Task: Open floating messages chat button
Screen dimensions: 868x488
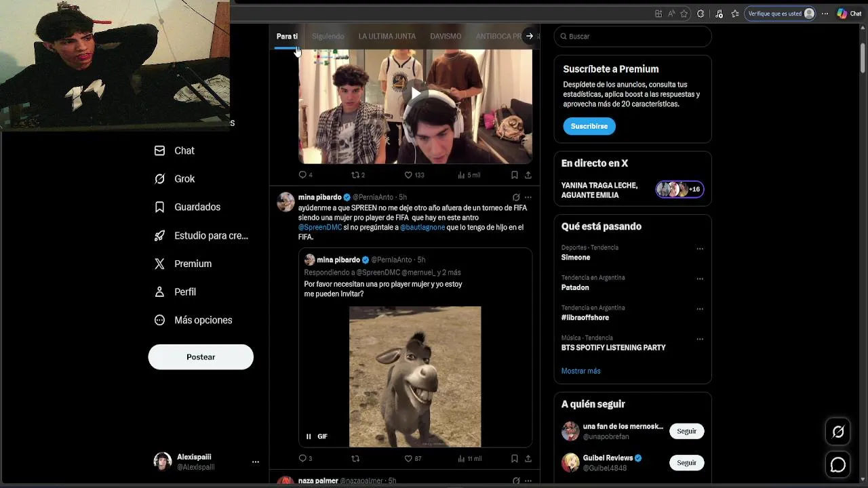Action: pyautogui.click(x=838, y=464)
